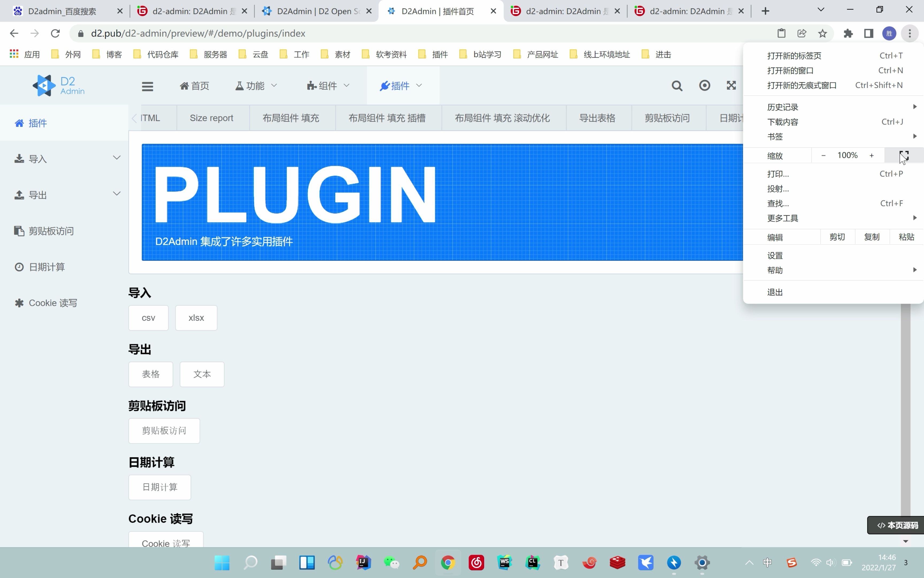Viewport: 924px width, 578px height.
Task: Open the Apps grid shortcut in bookmarks bar
Action: [x=25, y=54]
